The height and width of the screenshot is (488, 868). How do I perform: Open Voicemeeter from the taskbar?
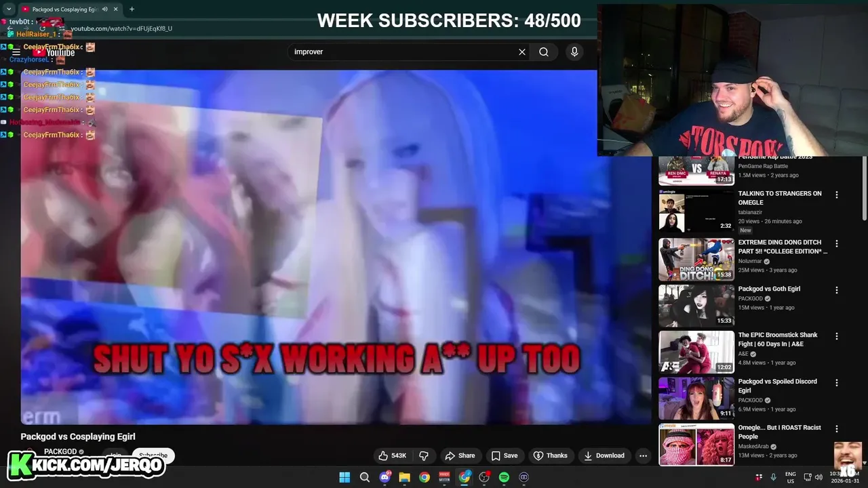[444, 477]
